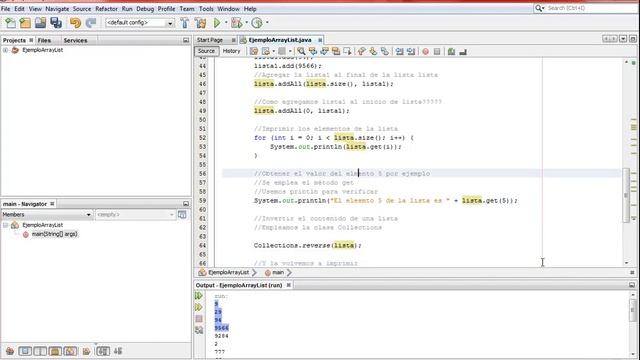640x360 pixels.
Task: Click the New Project toolbar icon
Action: coord(25,23)
